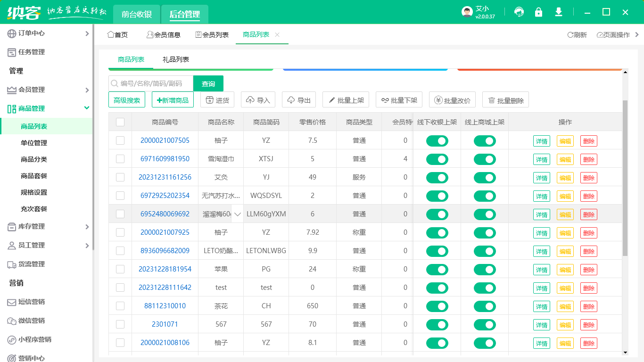Click the 首页 home icon
Image resolution: width=644 pixels, height=362 pixels.
(x=111, y=34)
